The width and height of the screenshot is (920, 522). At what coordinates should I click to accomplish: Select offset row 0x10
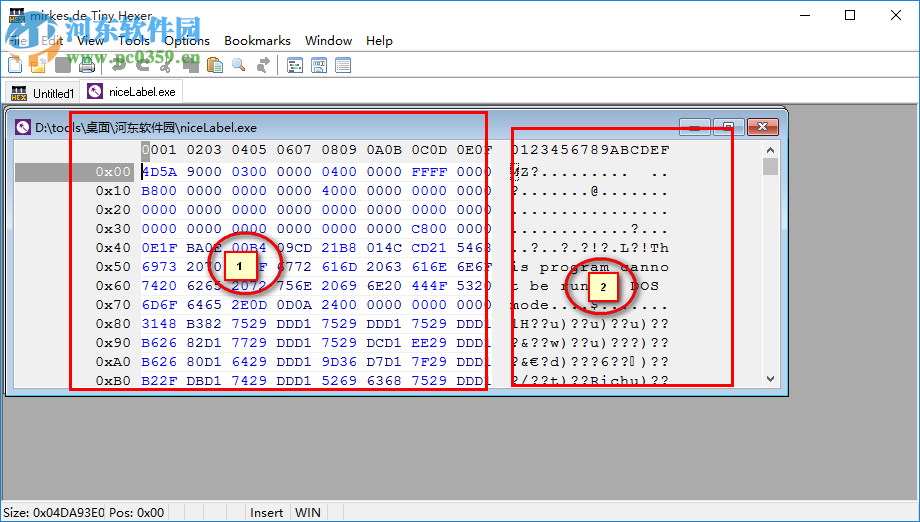pos(113,191)
